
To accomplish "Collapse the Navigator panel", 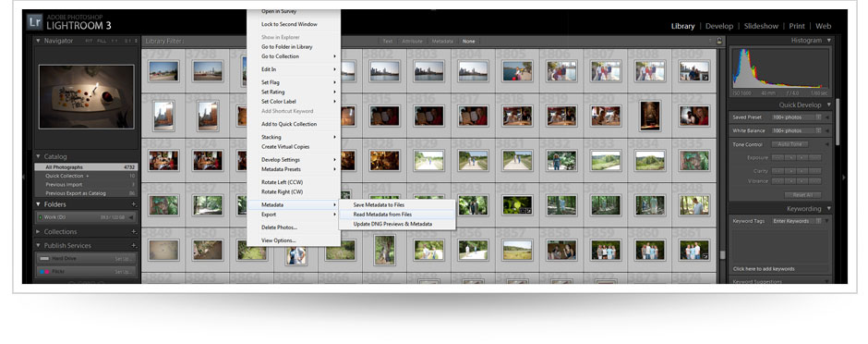I will [x=38, y=41].
